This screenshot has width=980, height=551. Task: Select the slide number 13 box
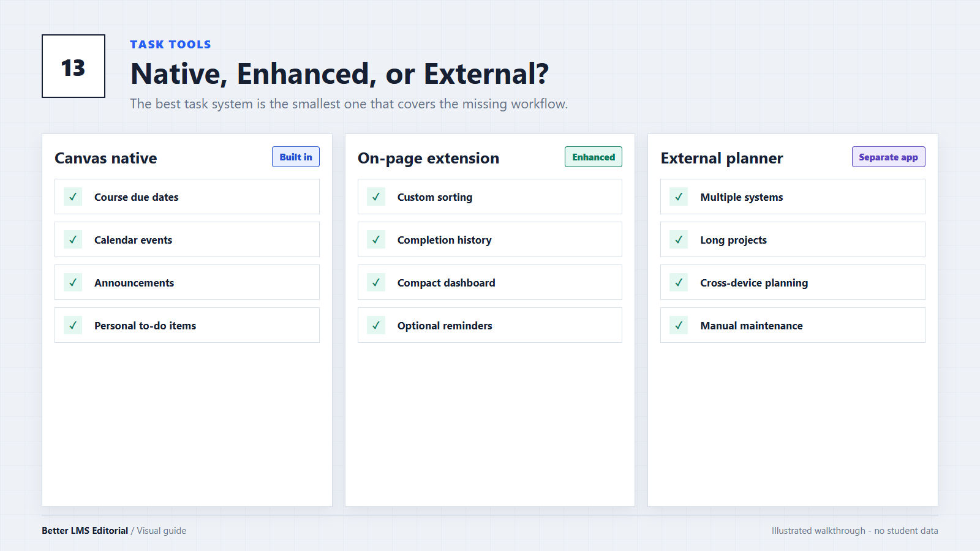tap(73, 66)
